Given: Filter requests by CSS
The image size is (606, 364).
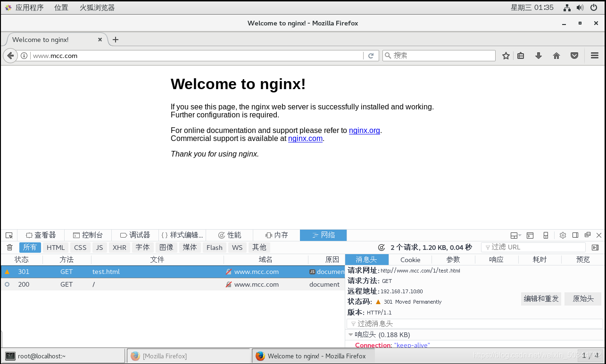Looking at the screenshot, I should tap(80, 248).
